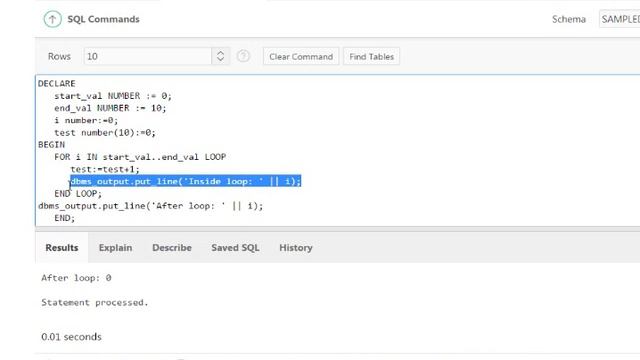
Task: Click the 'After loop: 0' result output
Action: coord(76,278)
